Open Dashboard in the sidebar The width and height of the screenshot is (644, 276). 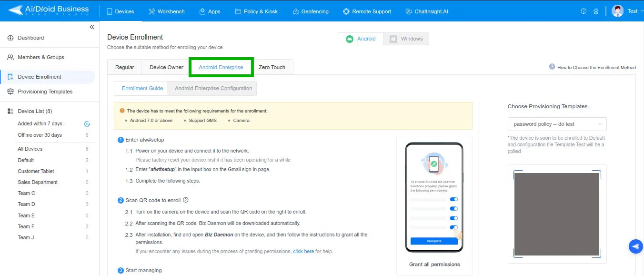click(x=30, y=38)
